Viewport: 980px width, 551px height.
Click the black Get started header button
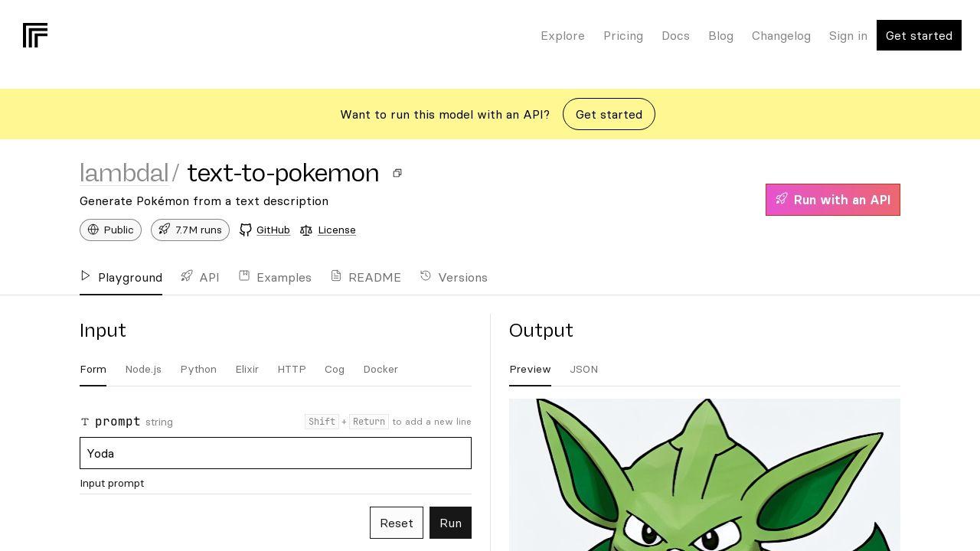(x=919, y=35)
